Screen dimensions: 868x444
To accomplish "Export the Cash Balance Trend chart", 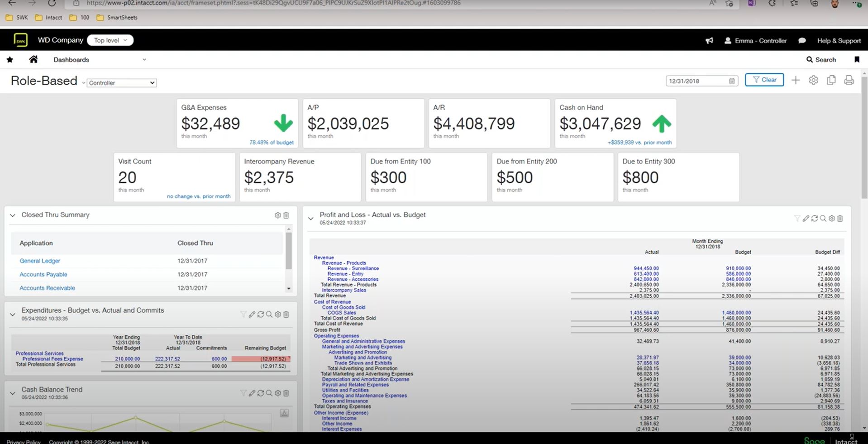I will [x=283, y=413].
